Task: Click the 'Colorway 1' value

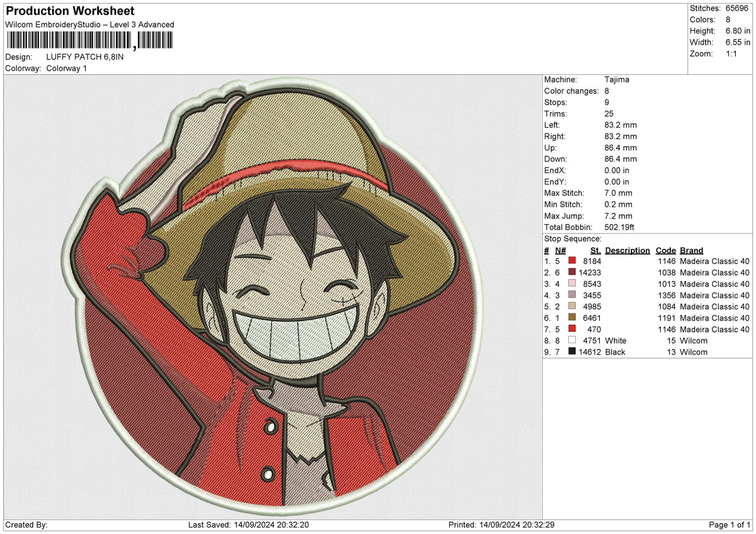Action: point(67,68)
